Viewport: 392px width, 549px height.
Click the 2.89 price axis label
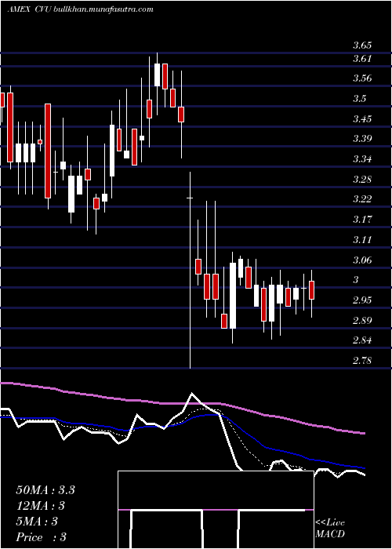pyautogui.click(x=362, y=321)
